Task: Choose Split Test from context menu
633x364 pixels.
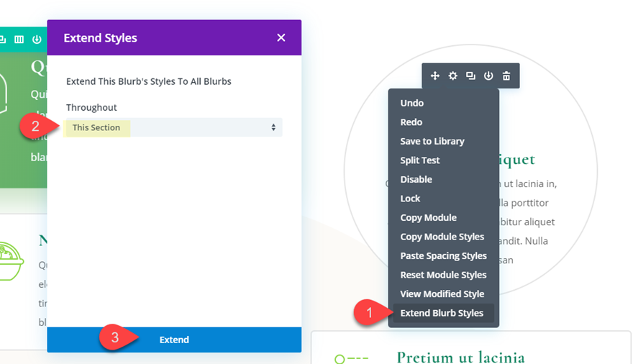Action: [420, 160]
